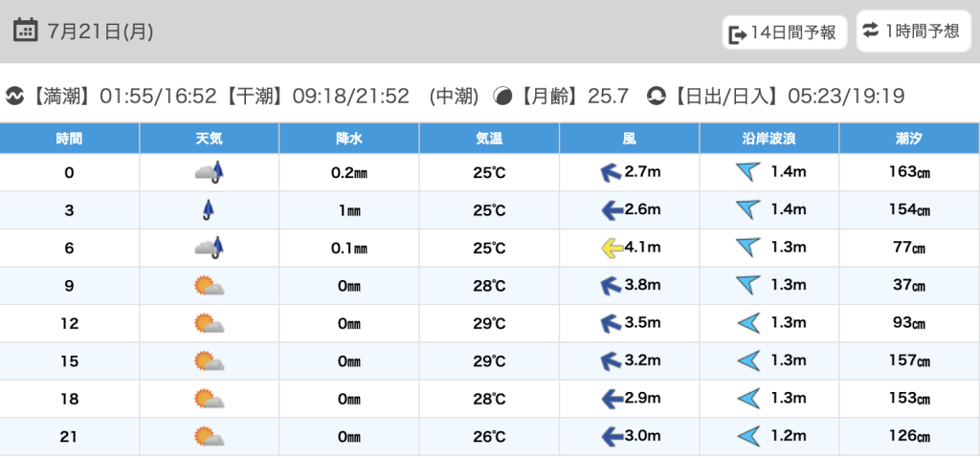
Task: Click the 潮汐 column header
Action: point(909,139)
